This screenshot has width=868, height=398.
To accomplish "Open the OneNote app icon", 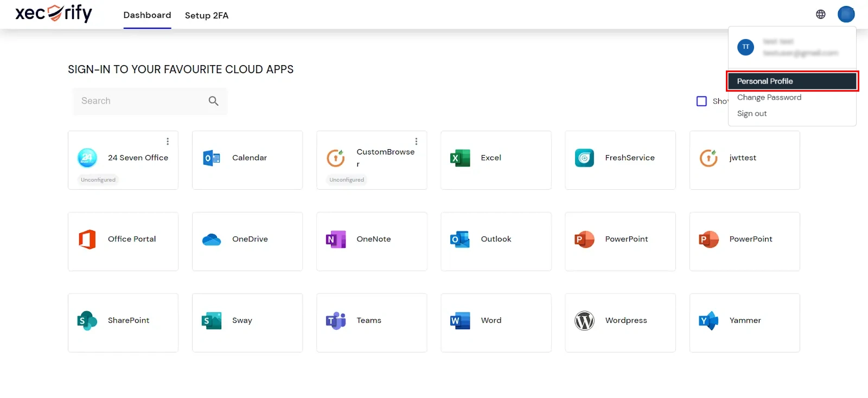I will (336, 239).
